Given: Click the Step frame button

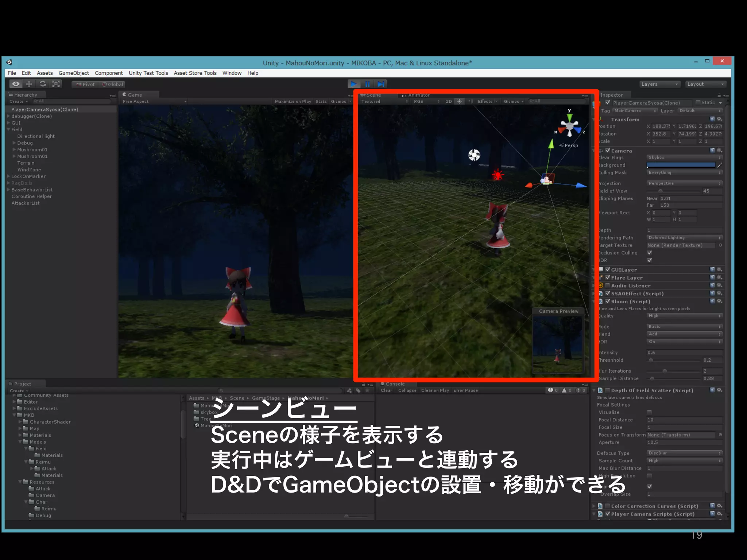Looking at the screenshot, I should 380,84.
